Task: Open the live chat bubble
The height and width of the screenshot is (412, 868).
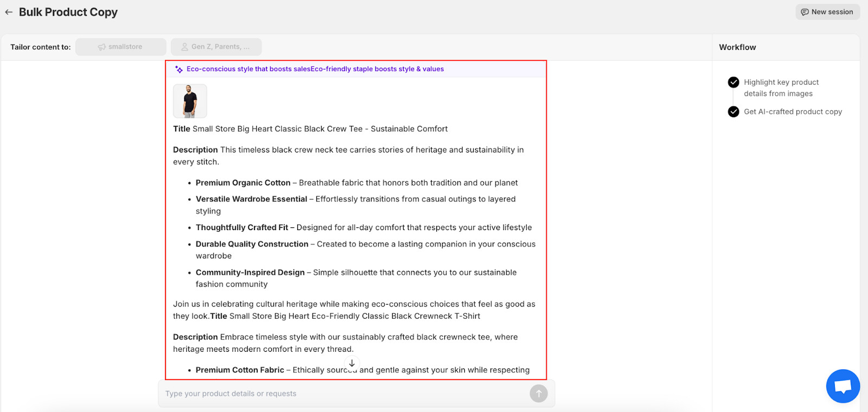Action: [x=843, y=386]
